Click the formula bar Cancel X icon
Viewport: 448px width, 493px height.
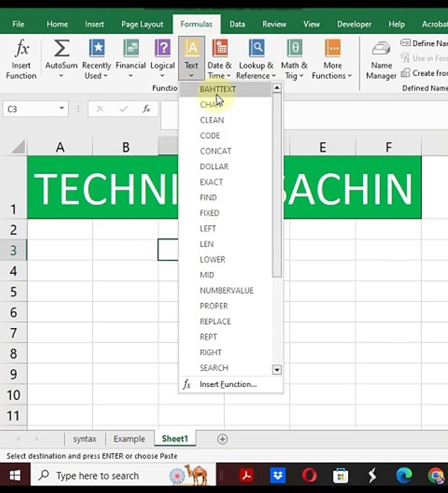click(x=100, y=109)
